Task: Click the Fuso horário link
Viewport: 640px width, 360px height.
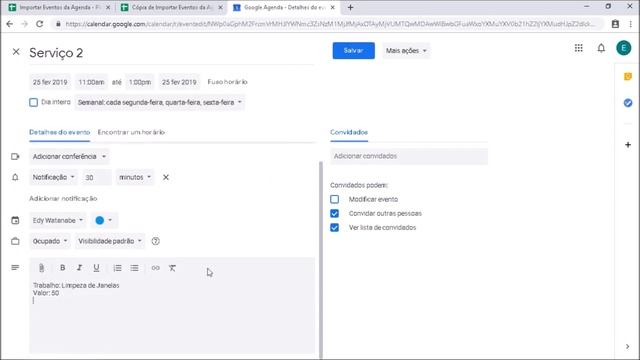Action: click(x=227, y=82)
